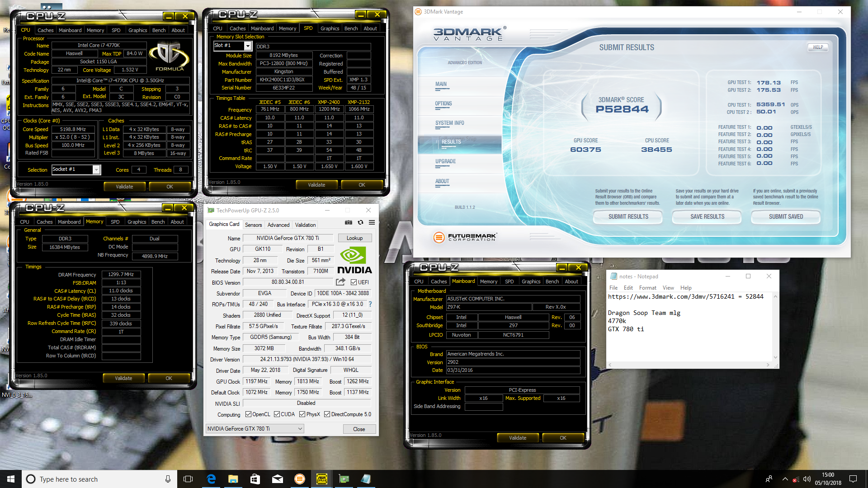Click the SUBMIT SAVED button
The image size is (868, 488).
pyautogui.click(x=786, y=216)
